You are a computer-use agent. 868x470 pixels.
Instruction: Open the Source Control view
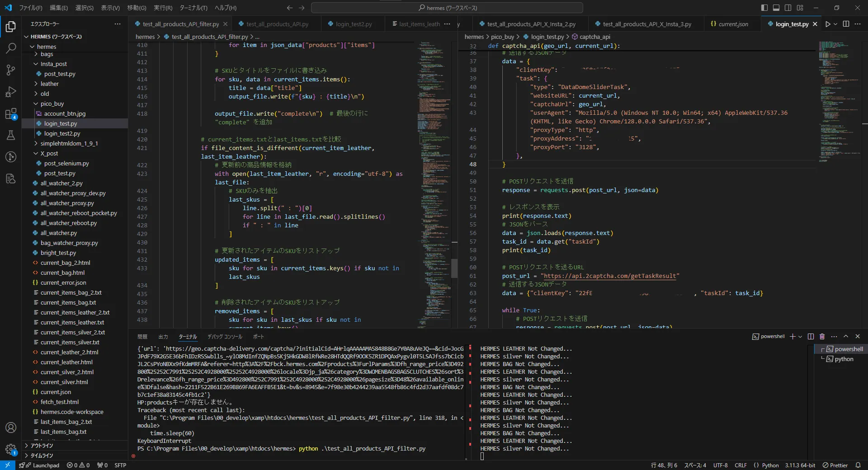(11, 70)
